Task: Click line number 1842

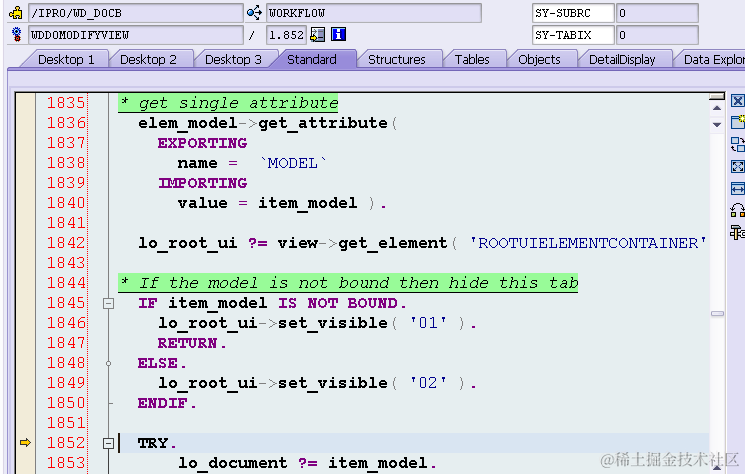Action: pos(66,243)
